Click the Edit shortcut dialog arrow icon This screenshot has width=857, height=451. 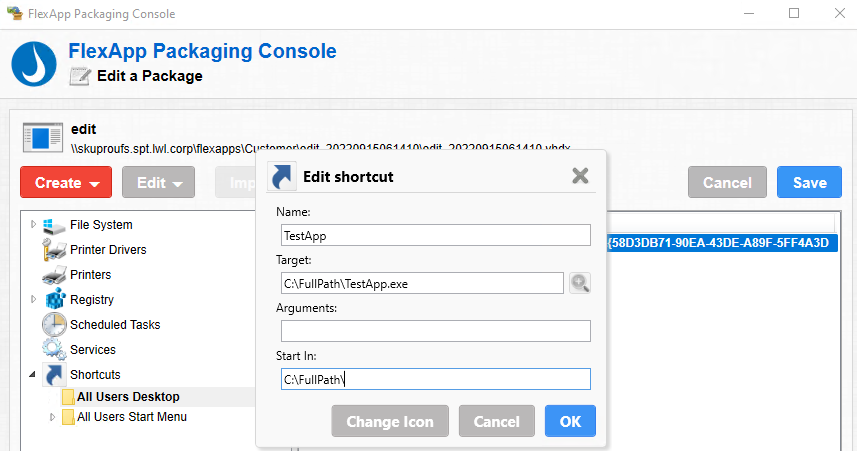[x=282, y=176]
